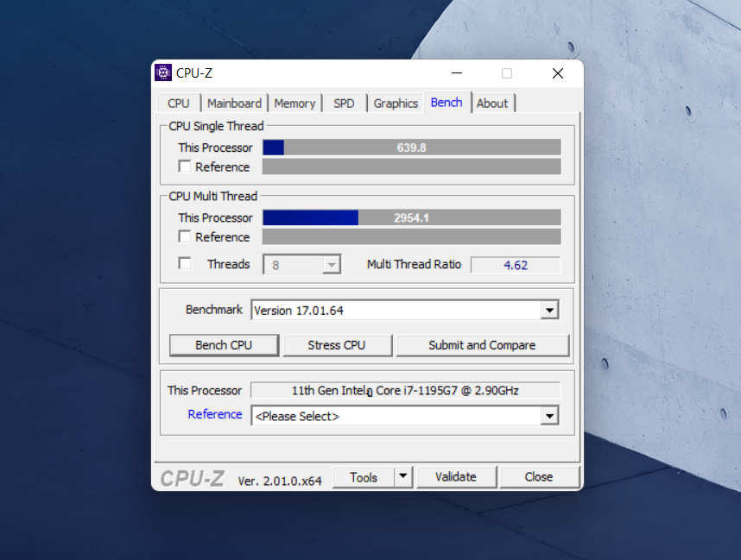Screen dimensions: 741x560
Task: Run the Bench CPU button
Action: pyautogui.click(x=224, y=345)
